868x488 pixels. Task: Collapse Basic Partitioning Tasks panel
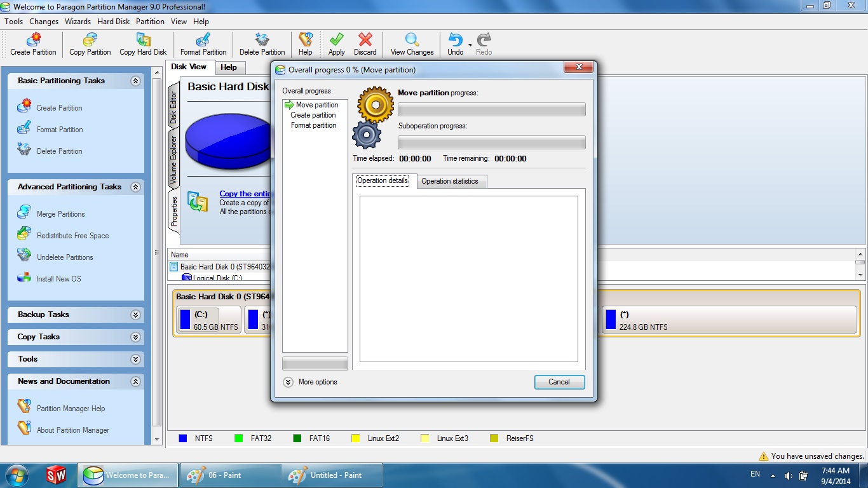135,81
